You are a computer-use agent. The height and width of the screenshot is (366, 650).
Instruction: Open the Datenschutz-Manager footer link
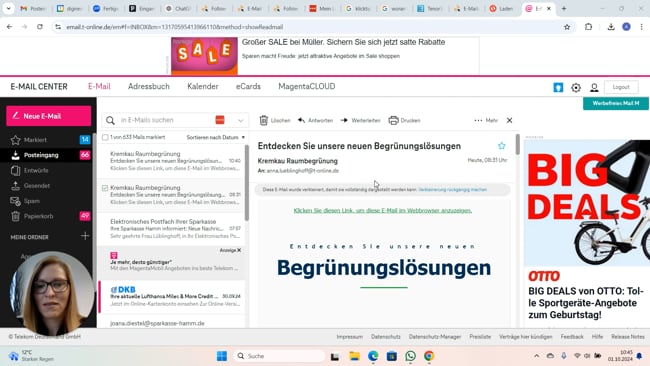pyautogui.click(x=434, y=337)
